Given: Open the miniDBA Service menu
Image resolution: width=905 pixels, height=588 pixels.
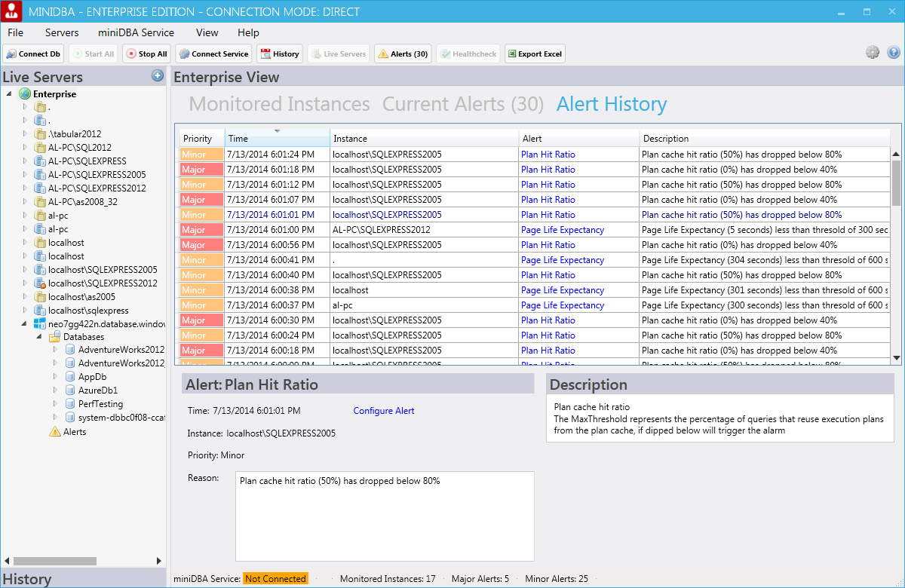Looking at the screenshot, I should [x=136, y=32].
